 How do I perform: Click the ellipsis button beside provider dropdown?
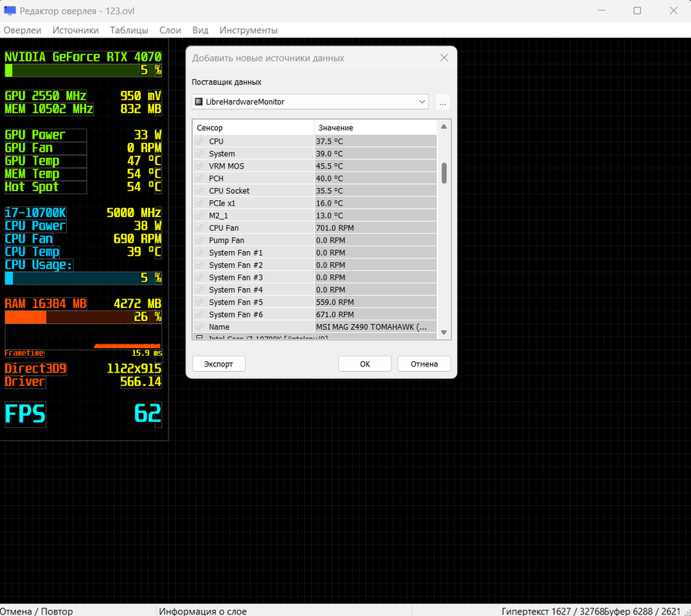(x=443, y=102)
